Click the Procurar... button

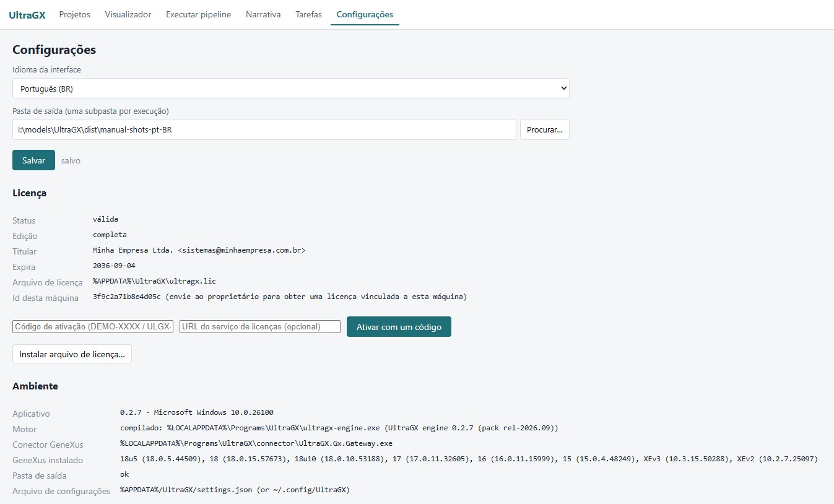point(545,129)
